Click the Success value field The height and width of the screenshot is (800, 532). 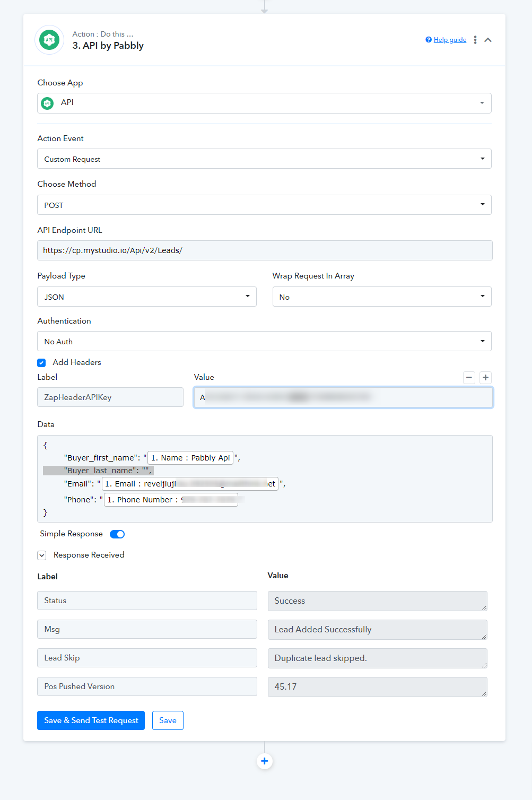coord(378,601)
